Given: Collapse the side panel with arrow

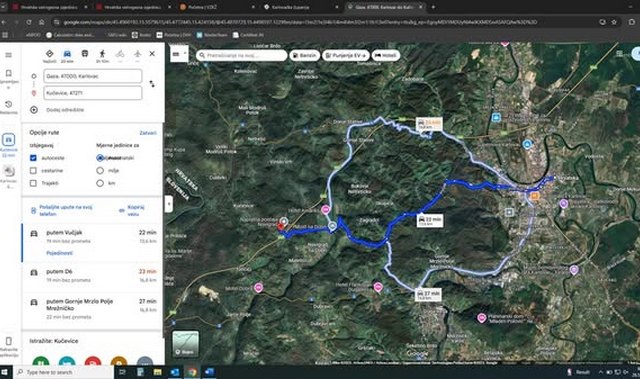Looking at the screenshot, I should pyautogui.click(x=169, y=204).
